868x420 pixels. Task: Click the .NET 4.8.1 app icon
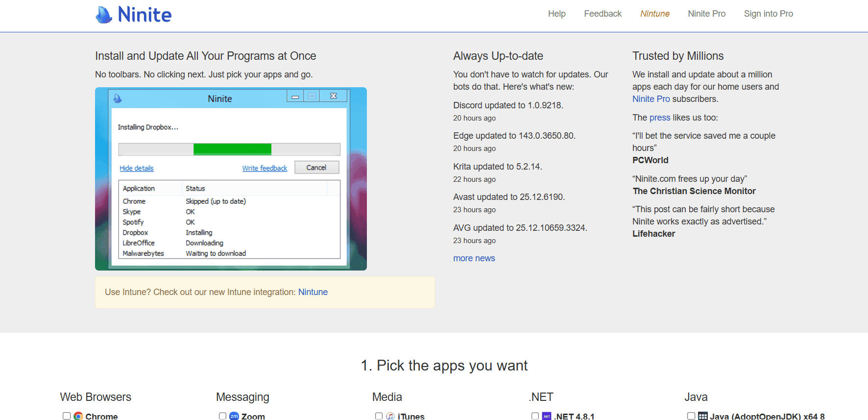[x=547, y=416]
